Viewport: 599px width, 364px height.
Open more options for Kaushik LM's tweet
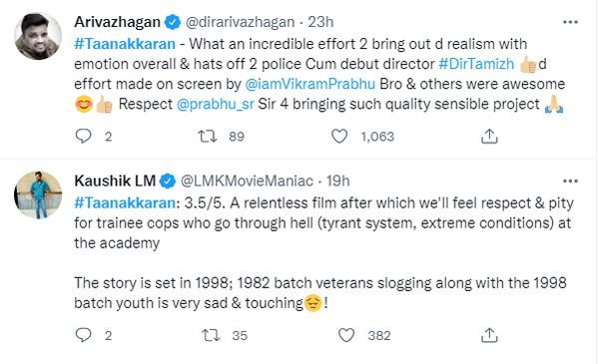570,181
